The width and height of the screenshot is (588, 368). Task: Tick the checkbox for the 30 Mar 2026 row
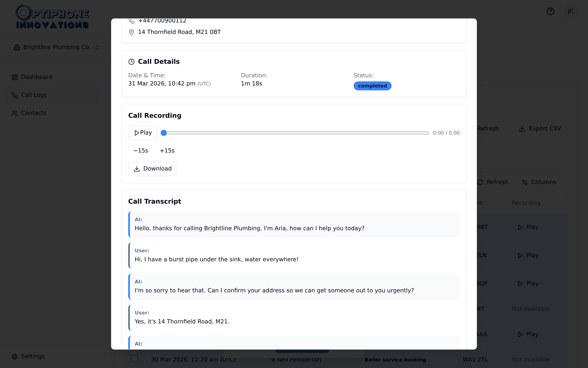click(x=135, y=359)
